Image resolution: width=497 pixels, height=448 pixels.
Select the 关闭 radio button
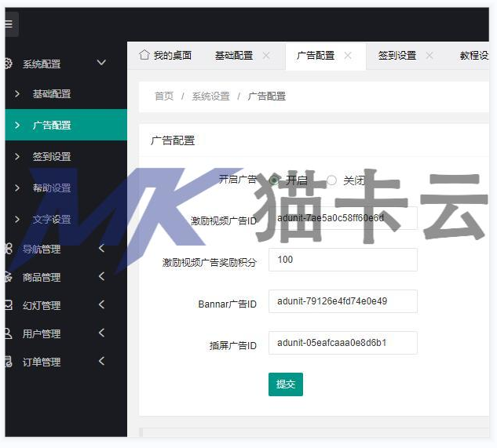click(x=331, y=180)
